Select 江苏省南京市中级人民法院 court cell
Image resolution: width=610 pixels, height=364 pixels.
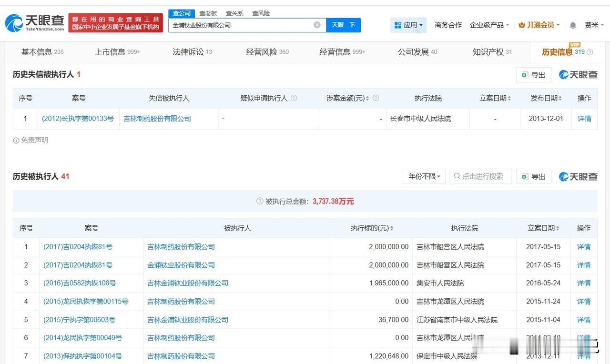(457, 320)
